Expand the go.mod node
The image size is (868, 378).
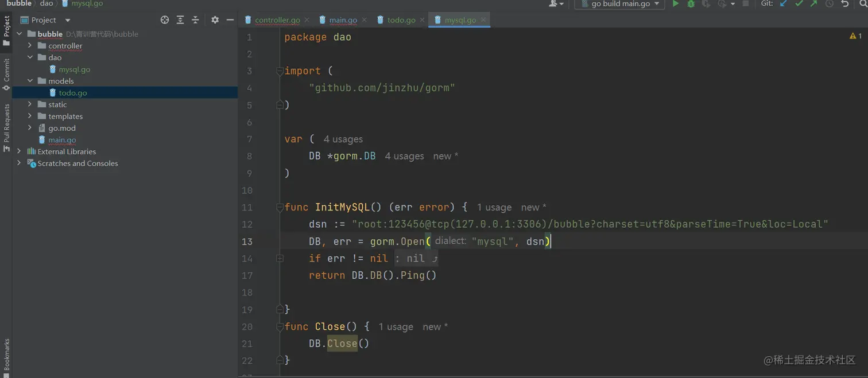point(30,128)
